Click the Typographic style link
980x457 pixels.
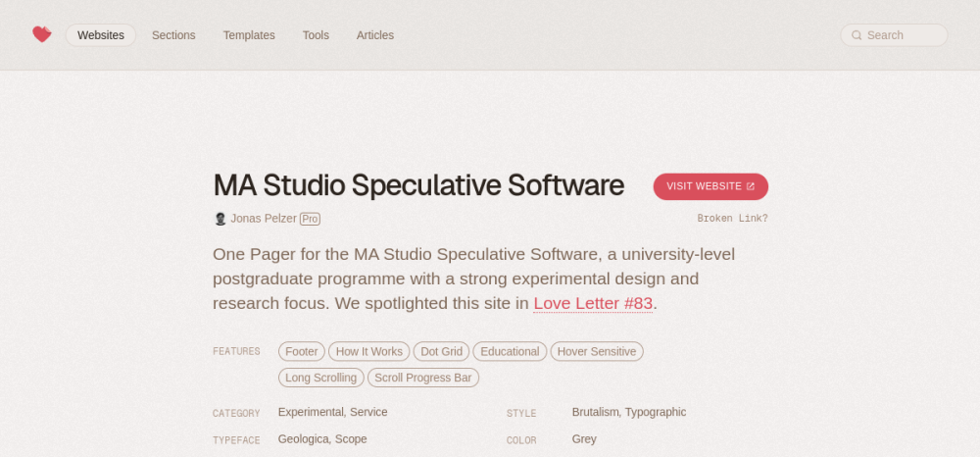(x=656, y=412)
